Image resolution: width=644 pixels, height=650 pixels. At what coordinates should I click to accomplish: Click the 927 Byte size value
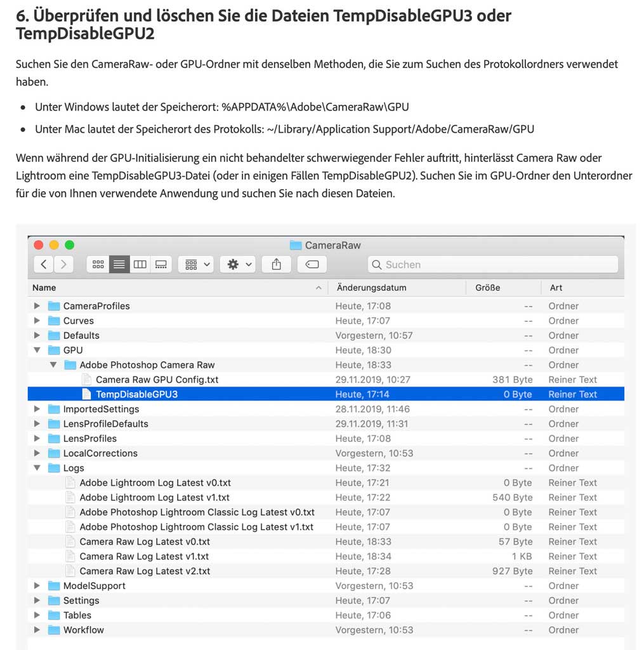512,571
